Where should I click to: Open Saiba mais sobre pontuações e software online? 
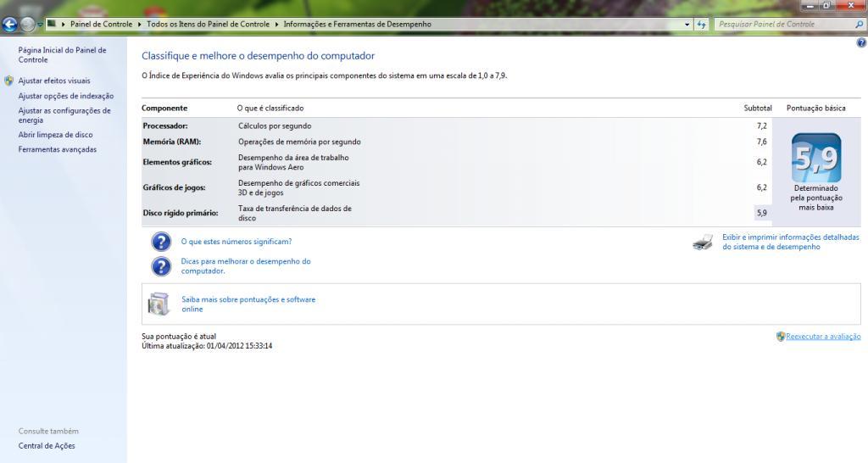(x=248, y=304)
